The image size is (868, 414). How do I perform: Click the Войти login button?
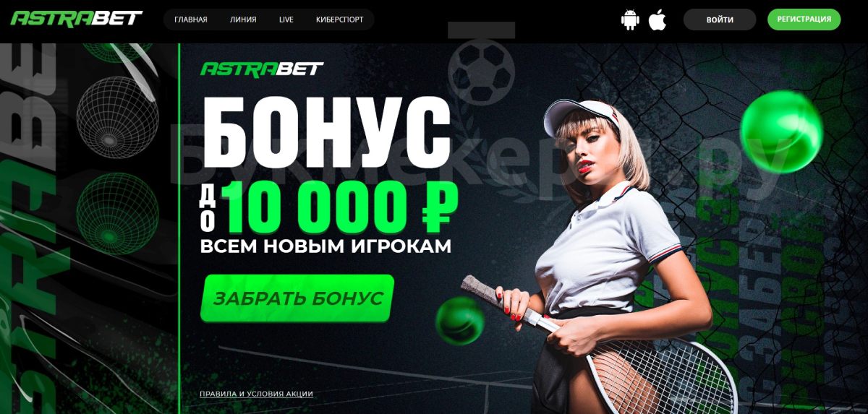point(720,20)
